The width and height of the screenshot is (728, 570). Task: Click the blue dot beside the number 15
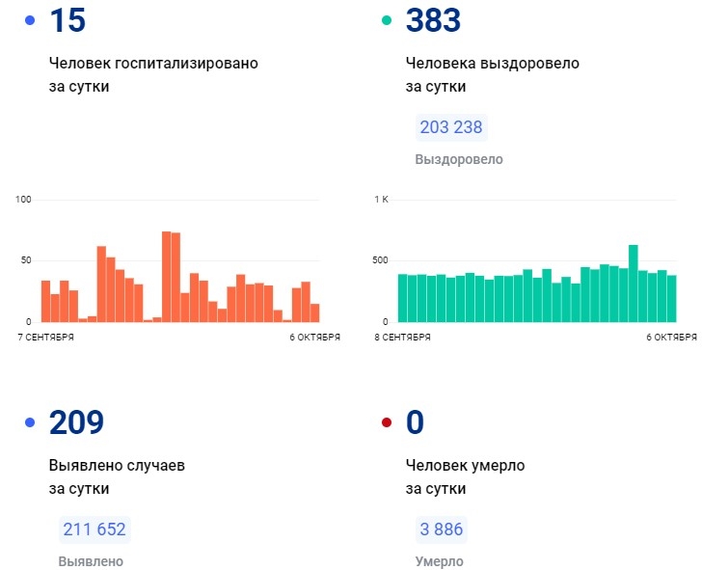point(30,20)
